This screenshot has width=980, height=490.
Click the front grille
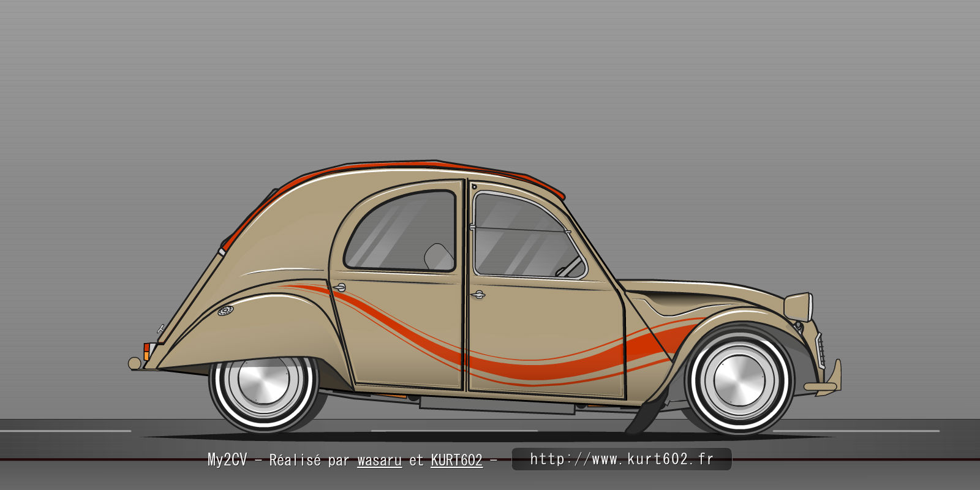click(x=820, y=350)
